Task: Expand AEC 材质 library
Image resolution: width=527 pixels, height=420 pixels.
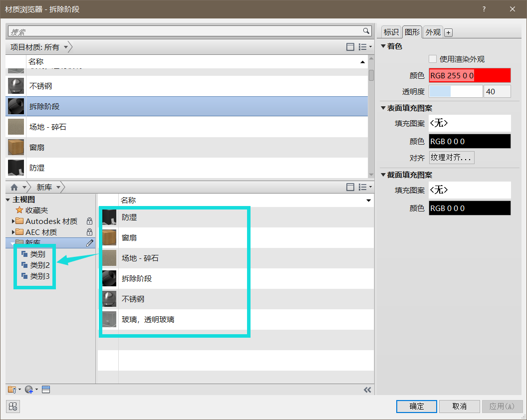Action: click(x=13, y=232)
